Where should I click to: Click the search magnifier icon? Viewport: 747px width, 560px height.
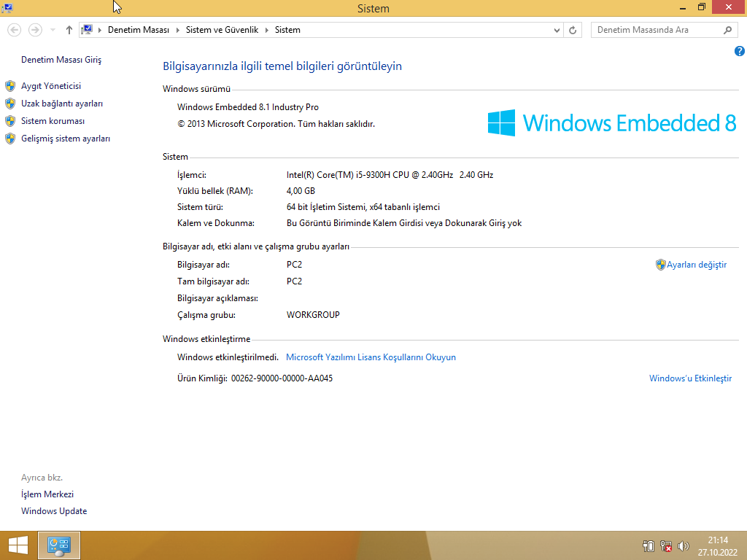coord(727,30)
